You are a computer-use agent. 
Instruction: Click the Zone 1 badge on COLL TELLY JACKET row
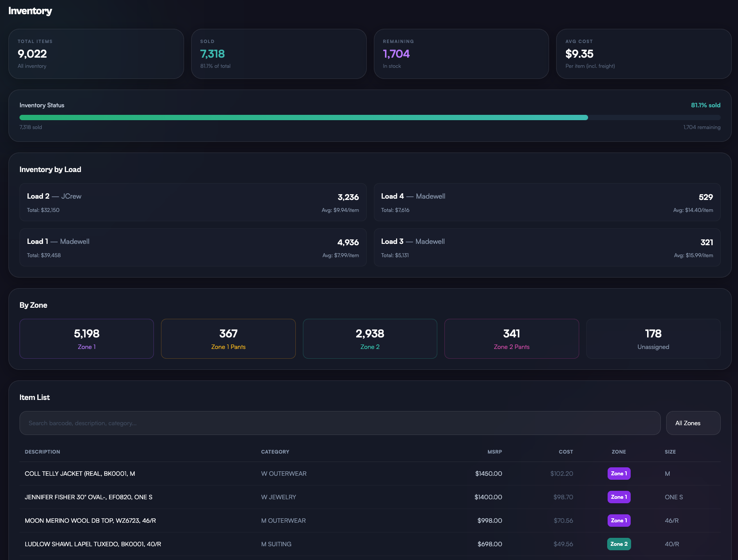619,474
